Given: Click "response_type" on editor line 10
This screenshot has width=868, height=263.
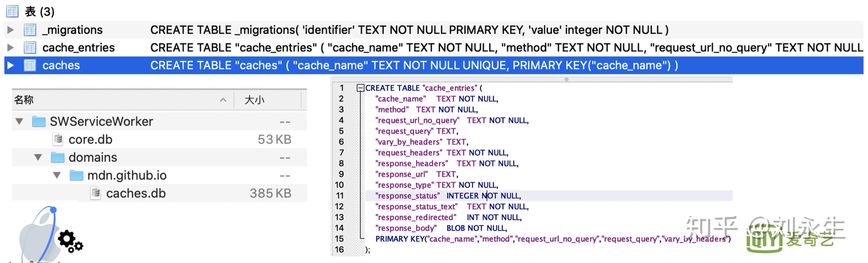Looking at the screenshot, I should click(405, 185).
